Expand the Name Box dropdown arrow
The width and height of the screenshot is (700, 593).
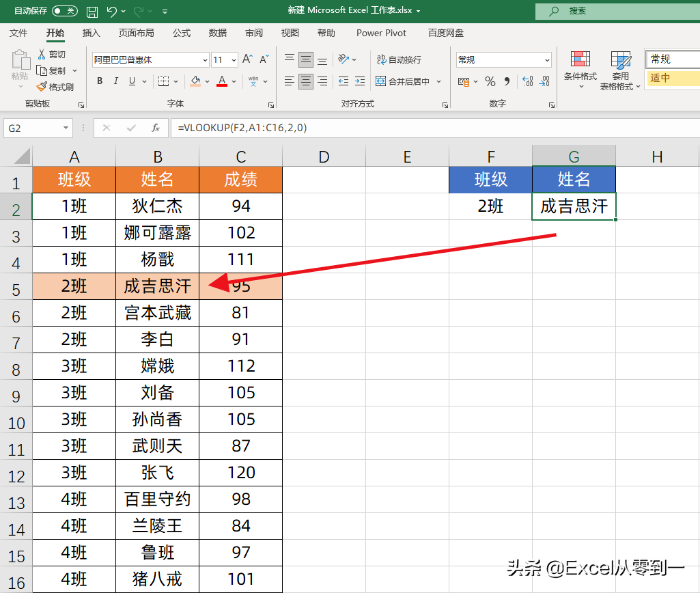66,128
